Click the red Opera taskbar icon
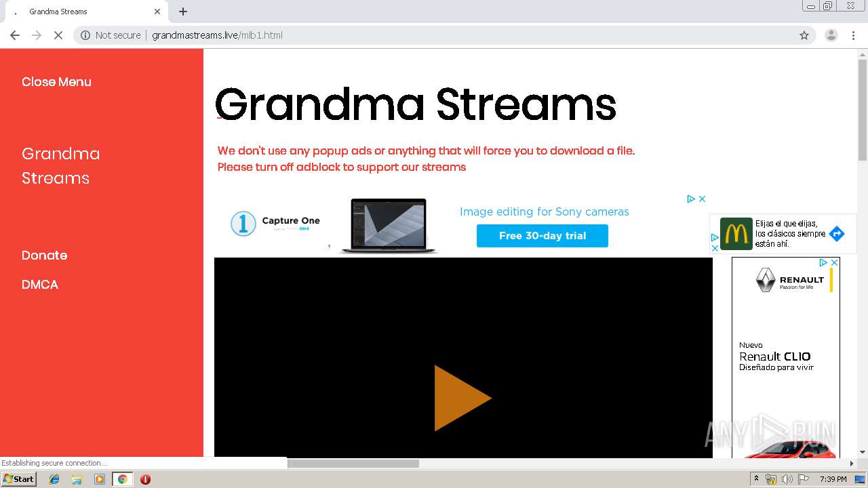 click(x=145, y=479)
